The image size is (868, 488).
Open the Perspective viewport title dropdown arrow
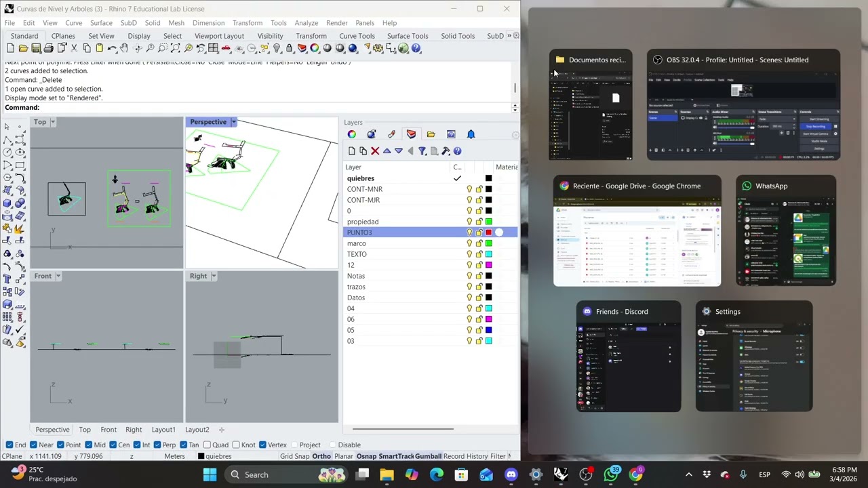(233, 122)
